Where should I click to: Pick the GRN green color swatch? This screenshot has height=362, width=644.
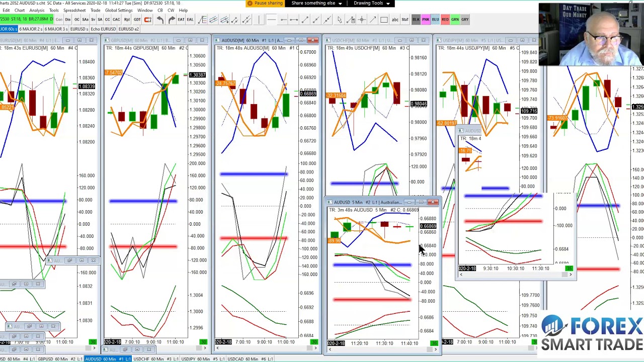pyautogui.click(x=455, y=20)
